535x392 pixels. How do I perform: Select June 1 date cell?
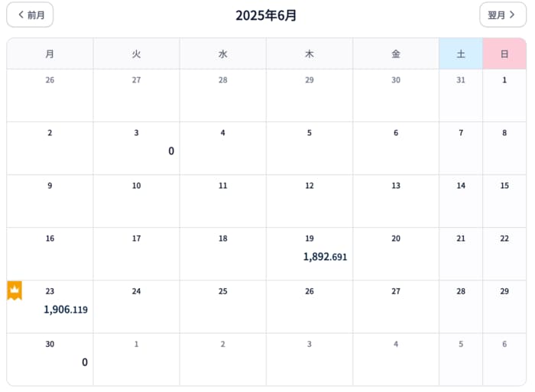point(504,95)
